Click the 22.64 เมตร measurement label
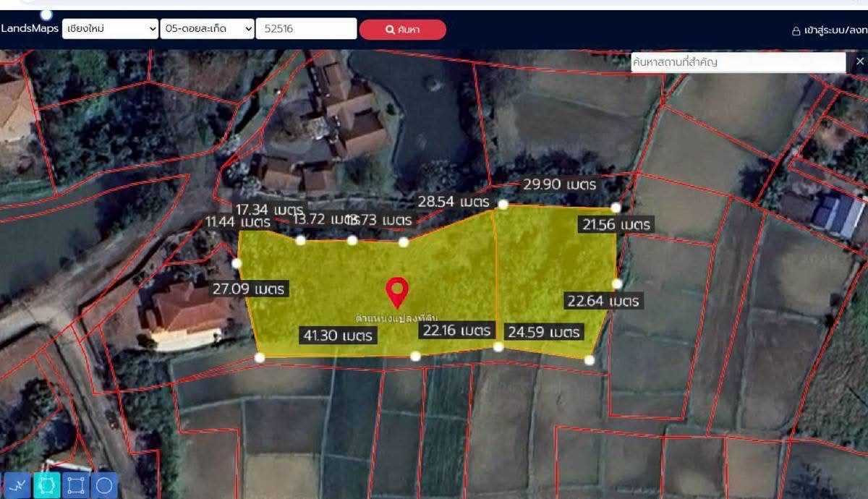This screenshot has width=868, height=499. pos(603,301)
